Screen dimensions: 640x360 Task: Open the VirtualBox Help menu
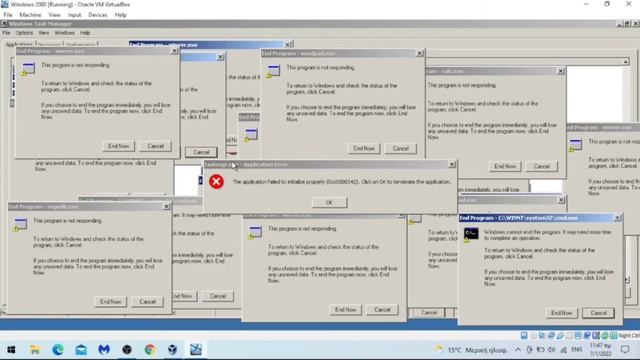pyautogui.click(x=120, y=15)
